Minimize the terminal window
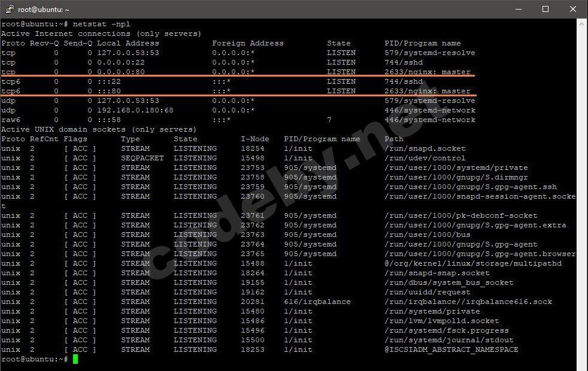The image size is (588, 371). tap(519, 9)
